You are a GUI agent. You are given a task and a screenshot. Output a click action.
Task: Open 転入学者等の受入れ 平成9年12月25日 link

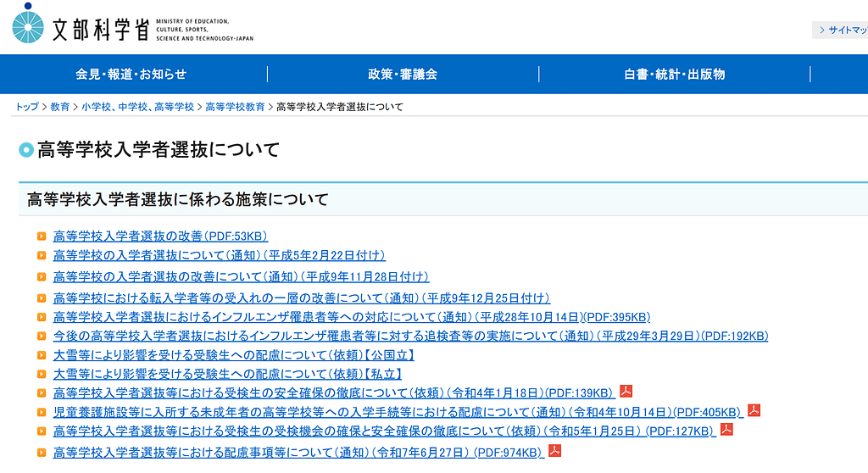coord(301,298)
